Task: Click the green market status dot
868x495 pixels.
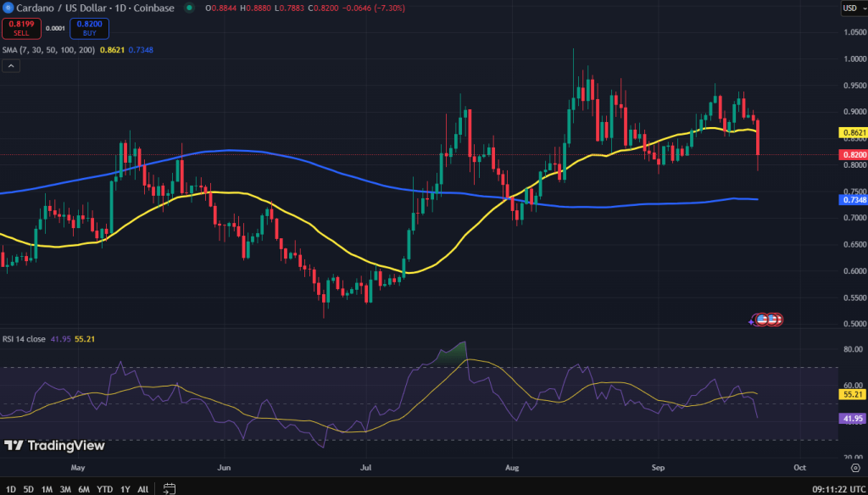Action: [x=190, y=8]
